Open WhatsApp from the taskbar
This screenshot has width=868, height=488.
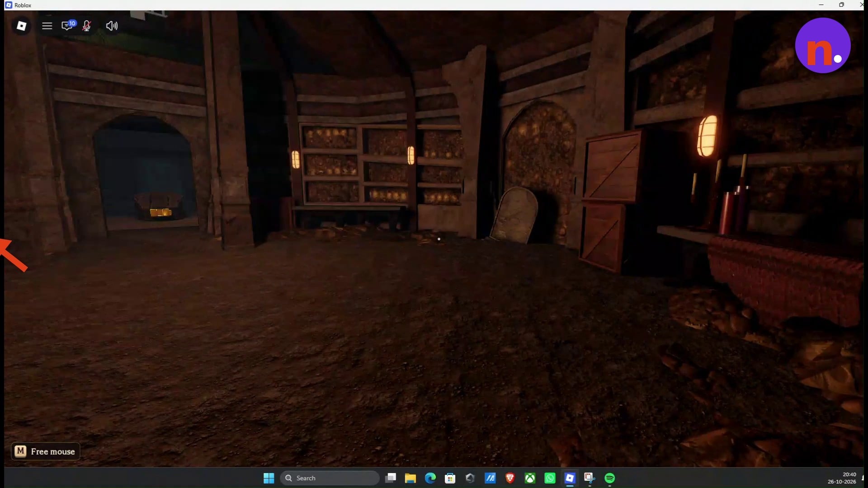click(x=550, y=478)
